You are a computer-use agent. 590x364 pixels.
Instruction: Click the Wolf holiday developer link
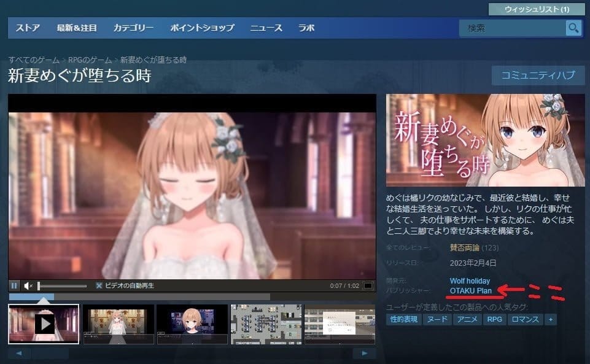pyautogui.click(x=470, y=281)
